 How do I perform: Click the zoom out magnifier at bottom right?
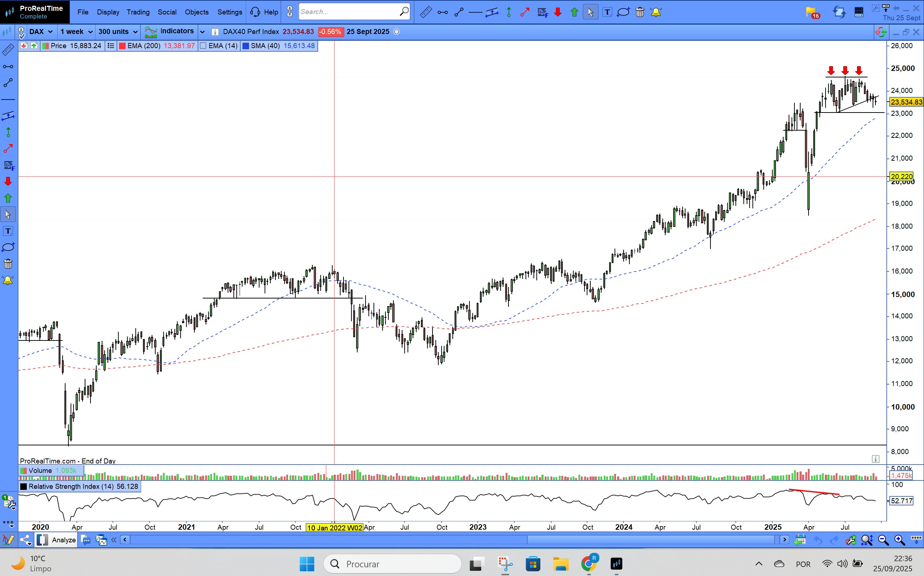[883, 540]
